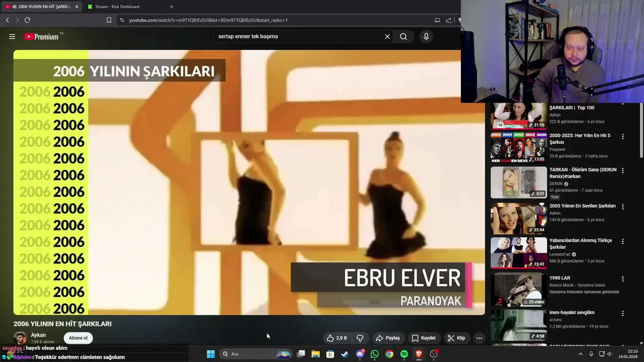Open thumbnail of TARKAN - Ölürüm Sana remix
Viewport: 644px width, 362px height.
tap(518, 183)
